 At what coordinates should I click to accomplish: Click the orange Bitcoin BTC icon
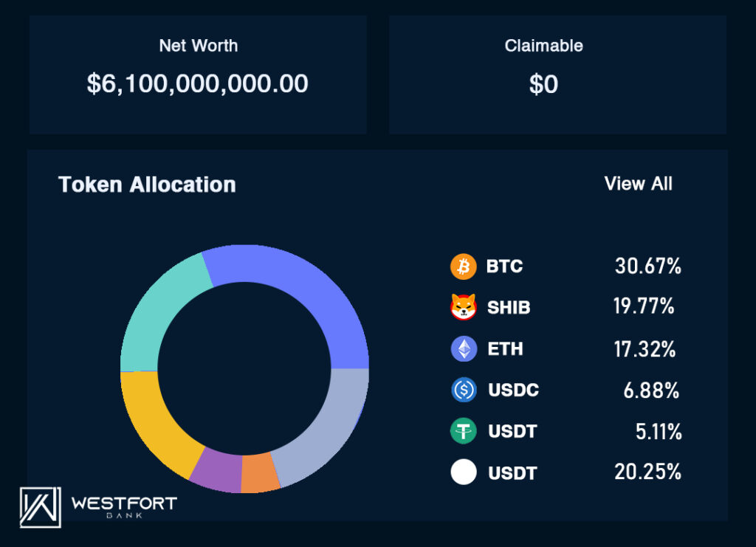point(464,266)
